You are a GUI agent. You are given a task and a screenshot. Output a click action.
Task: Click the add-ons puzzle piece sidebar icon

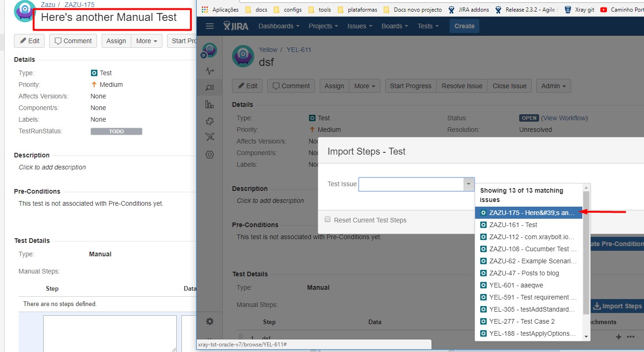[209, 121]
